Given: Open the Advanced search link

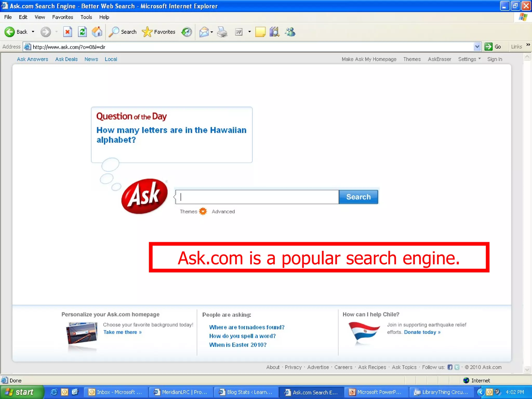Looking at the screenshot, I should (x=223, y=212).
